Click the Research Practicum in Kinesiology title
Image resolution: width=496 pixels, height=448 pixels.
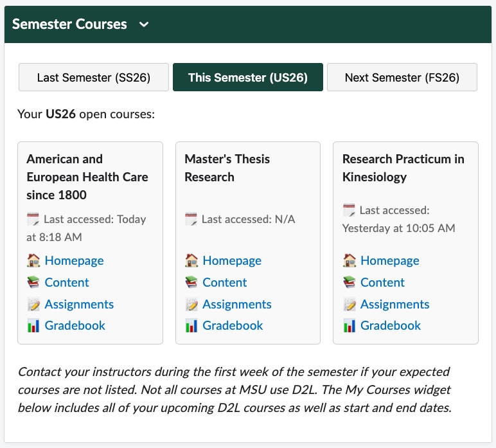[x=403, y=168]
